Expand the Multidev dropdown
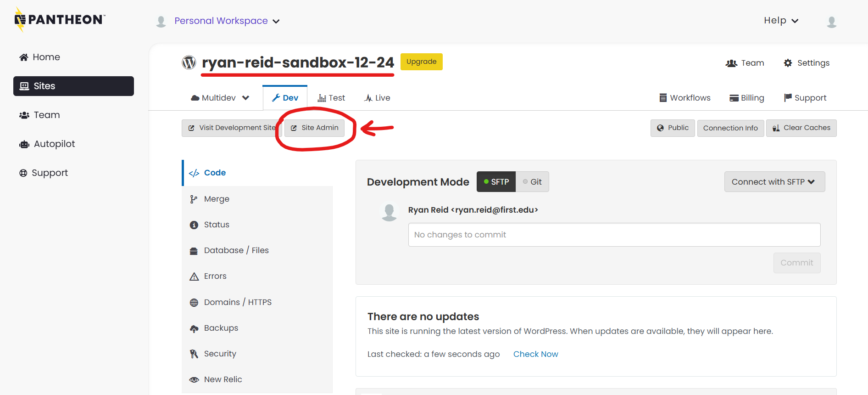The image size is (868, 395). tap(220, 98)
